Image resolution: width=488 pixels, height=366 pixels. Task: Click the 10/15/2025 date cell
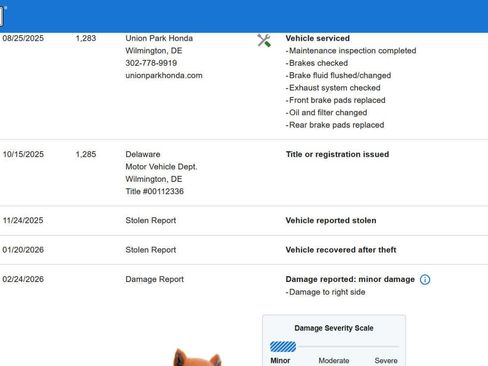pyautogui.click(x=23, y=154)
